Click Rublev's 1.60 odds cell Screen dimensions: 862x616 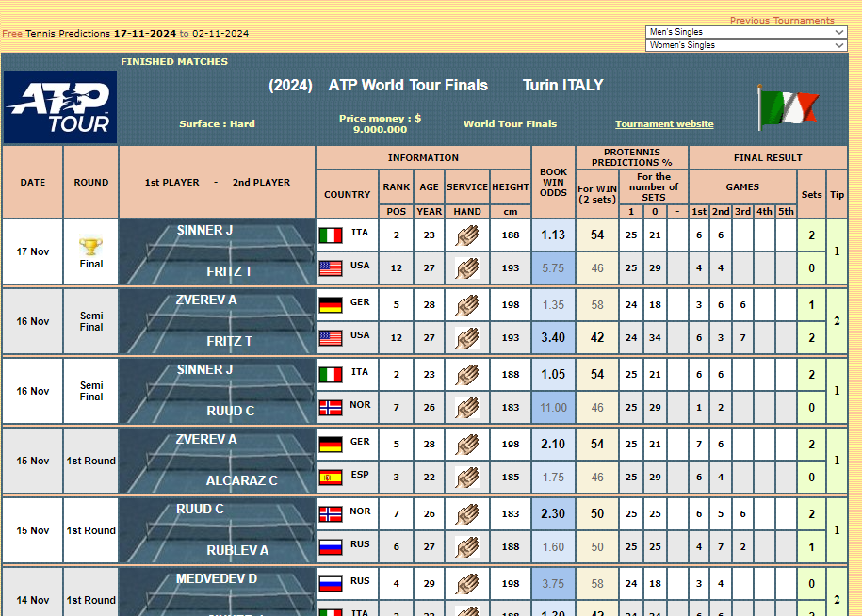553,547
